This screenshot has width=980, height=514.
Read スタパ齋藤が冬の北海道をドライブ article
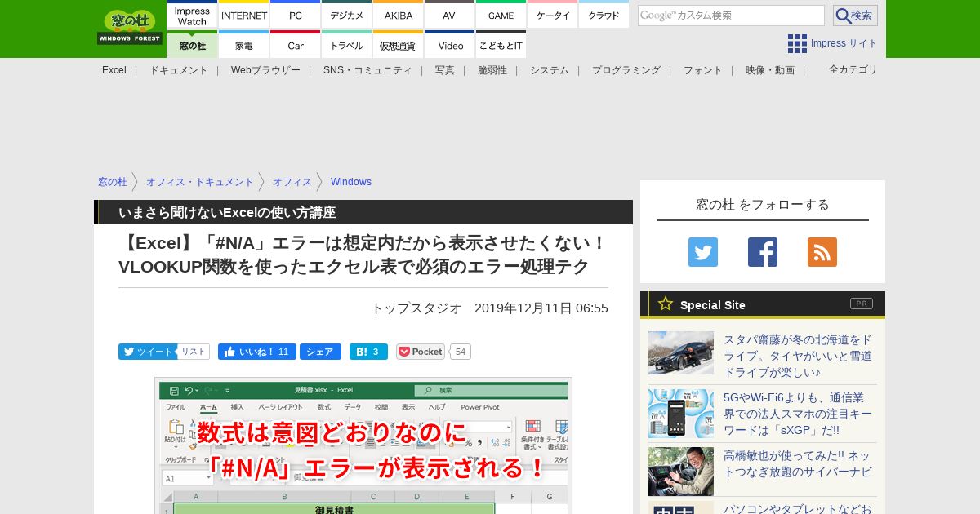tap(798, 356)
